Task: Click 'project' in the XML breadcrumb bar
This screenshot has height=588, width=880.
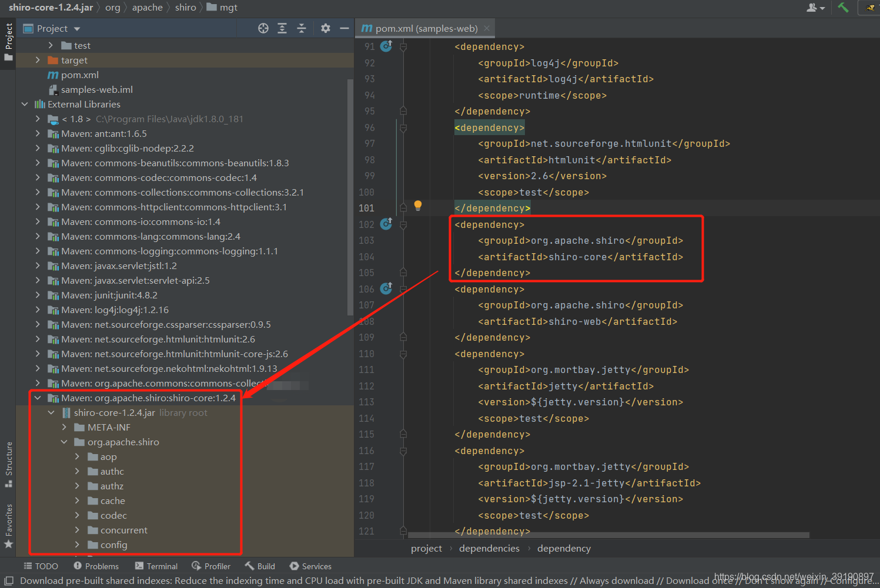Action: (x=426, y=548)
